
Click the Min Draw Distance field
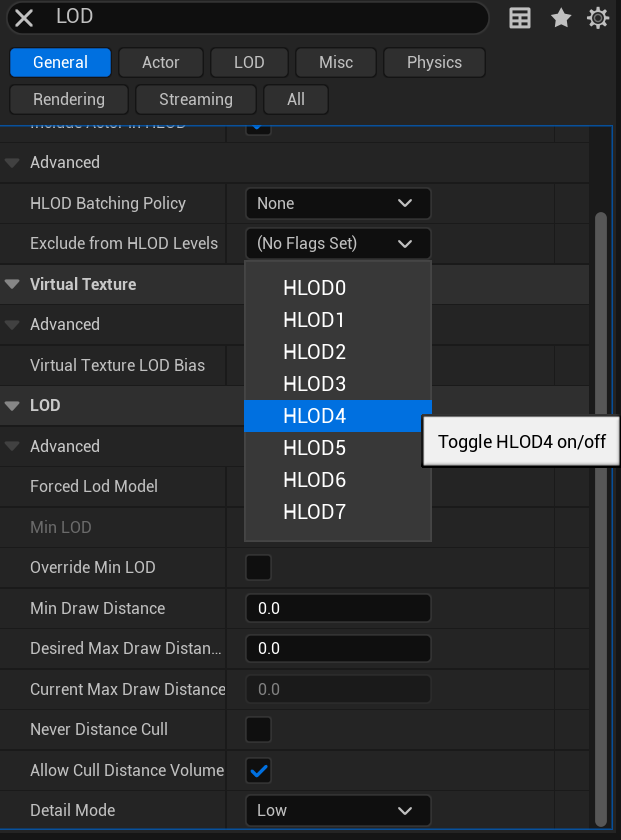[x=337, y=608]
